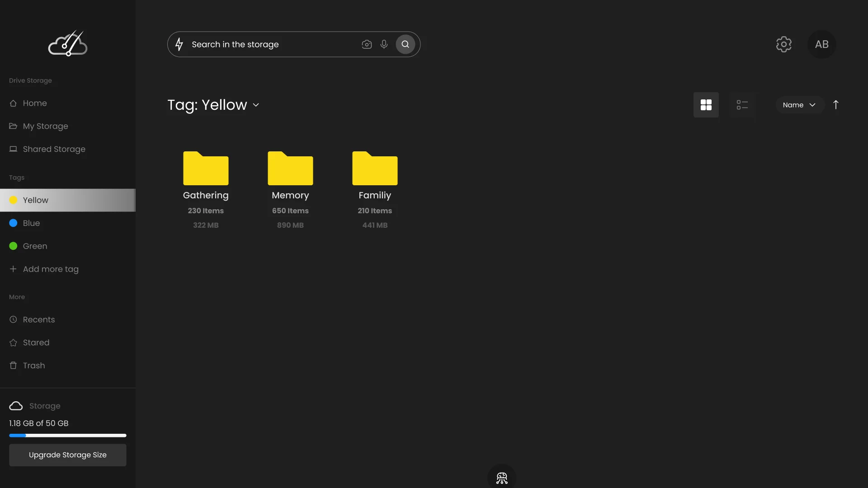Click Add more tag
Image resolution: width=868 pixels, height=488 pixels.
tap(68, 269)
